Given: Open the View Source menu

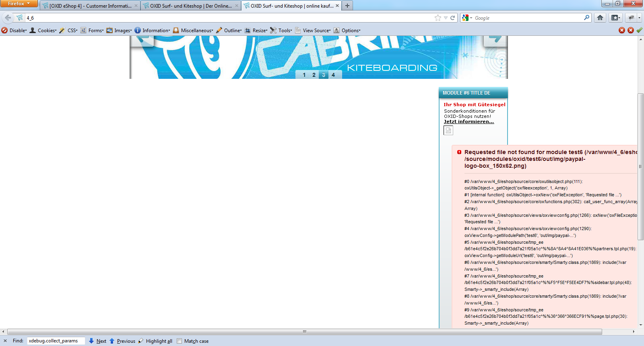Looking at the screenshot, I should coord(313,31).
